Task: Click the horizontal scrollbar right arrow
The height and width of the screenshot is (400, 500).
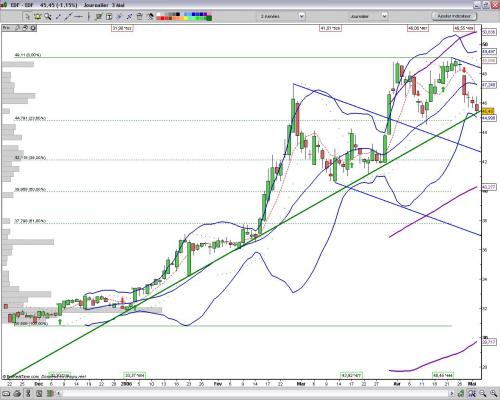Action: tap(452, 393)
